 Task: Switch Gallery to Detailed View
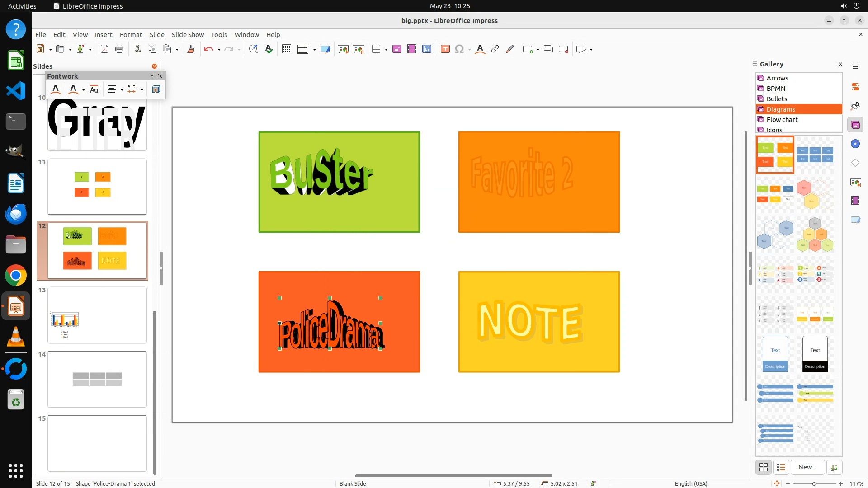point(781,467)
